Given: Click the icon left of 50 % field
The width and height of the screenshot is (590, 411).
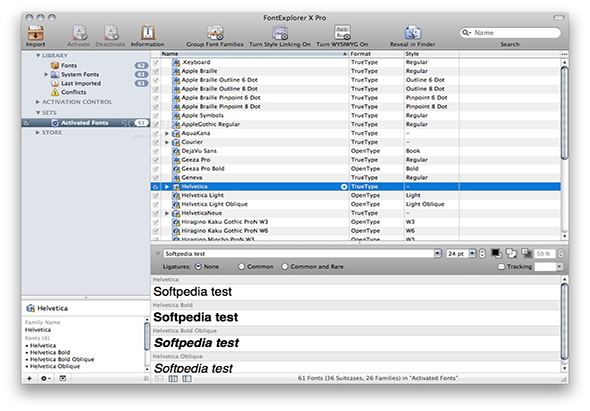Looking at the screenshot, I should 527,254.
